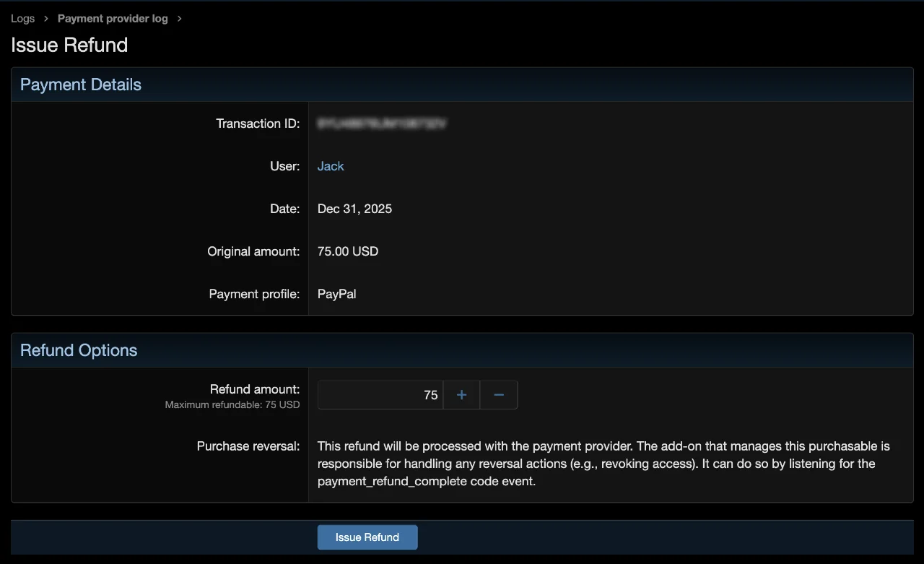Increase refund amount with plus icon
Screen dimensions: 924x564
[x=461, y=395]
